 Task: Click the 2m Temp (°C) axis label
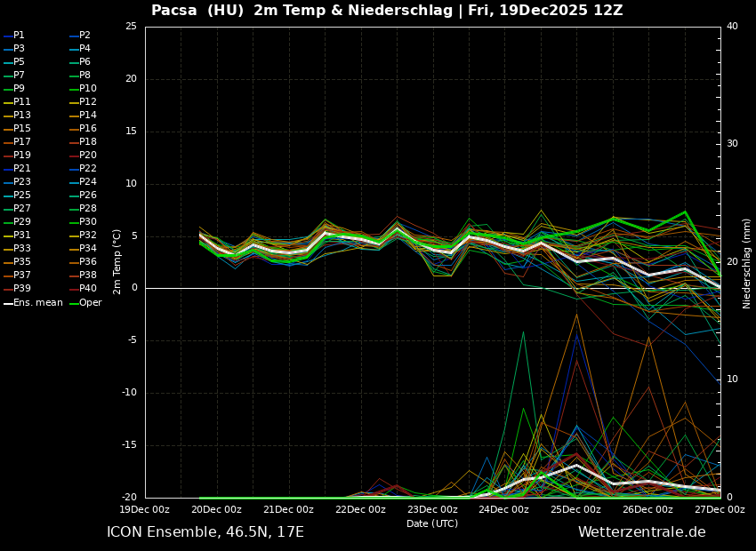coord(117,261)
